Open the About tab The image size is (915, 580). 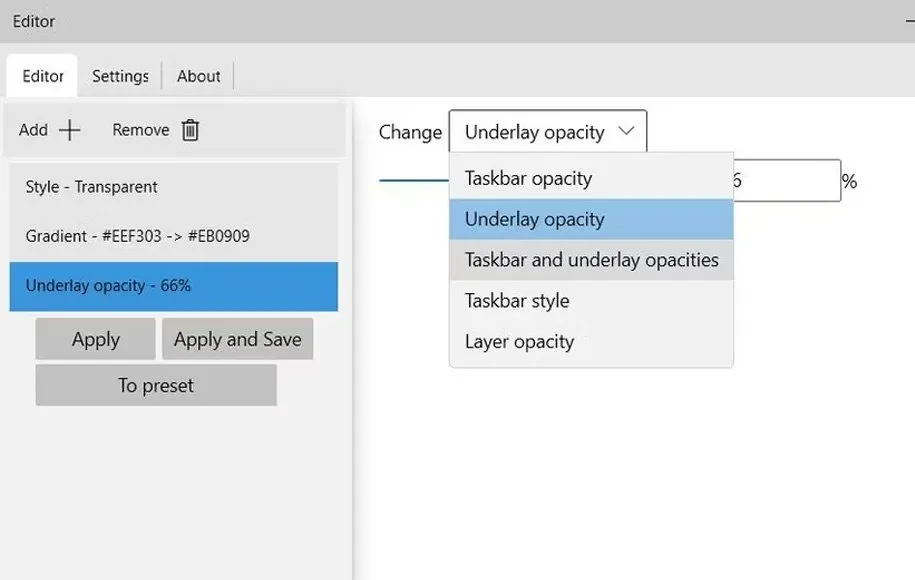(x=198, y=75)
